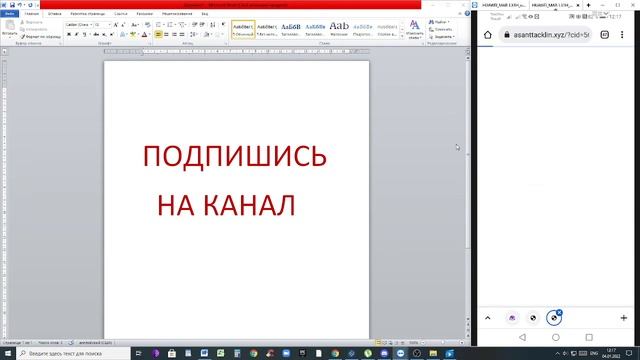Viewport: 640px width, 360px height.
Task: Apply the bold АаБбВ heading style
Action: tap(291, 29)
